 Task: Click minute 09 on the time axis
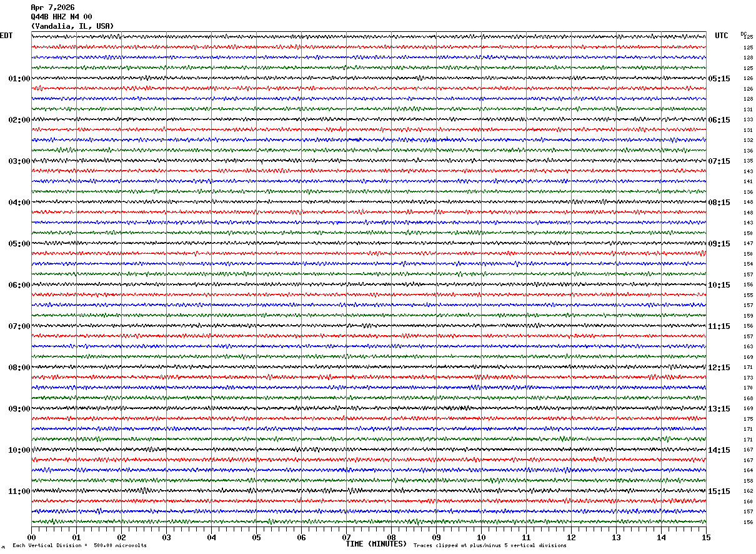point(436,537)
